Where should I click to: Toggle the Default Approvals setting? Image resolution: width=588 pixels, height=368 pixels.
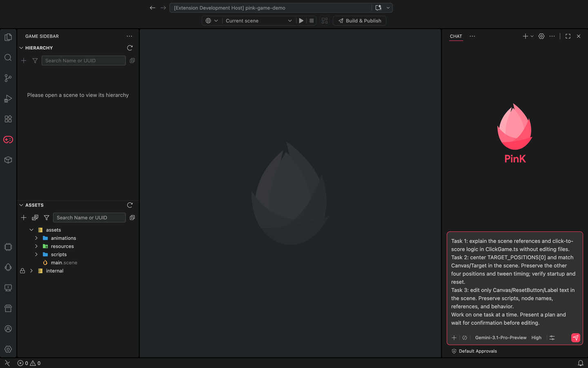point(474,351)
